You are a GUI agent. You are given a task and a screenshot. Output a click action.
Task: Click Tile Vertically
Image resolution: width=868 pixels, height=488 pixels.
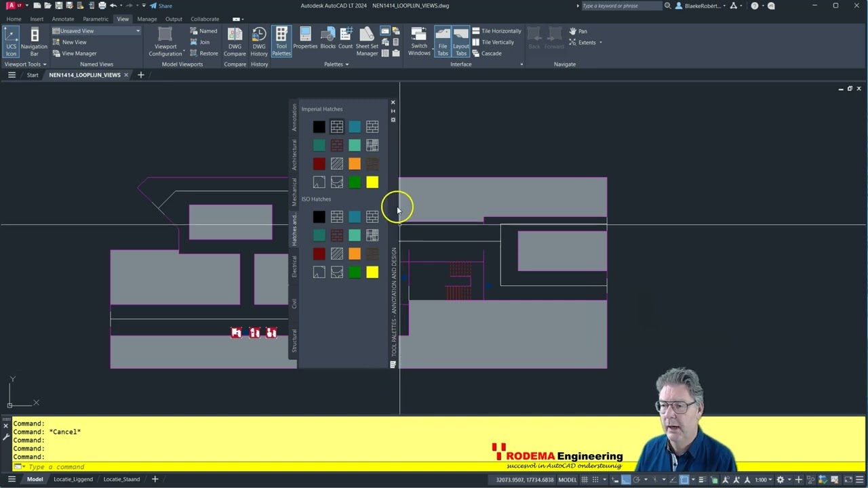[x=493, y=42]
